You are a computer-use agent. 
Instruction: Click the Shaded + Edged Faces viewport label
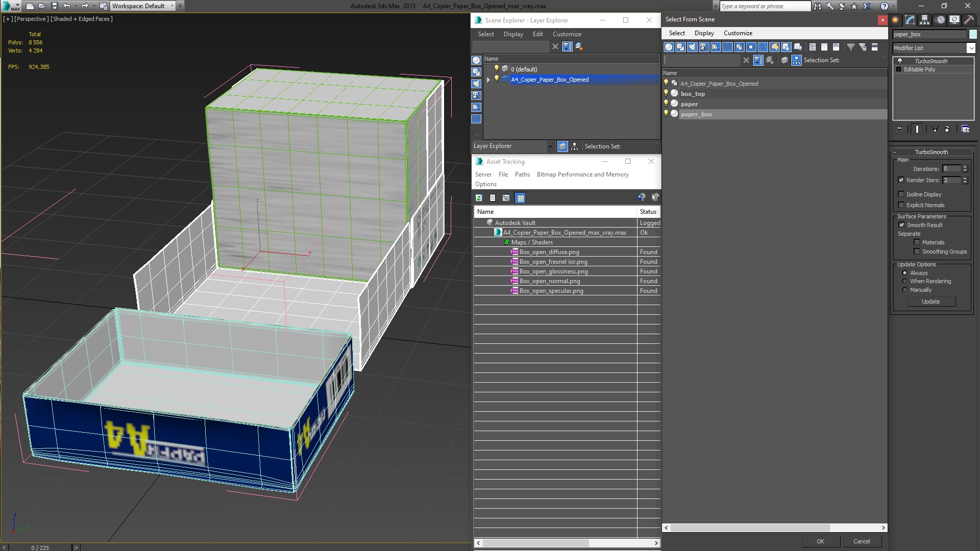82,19
